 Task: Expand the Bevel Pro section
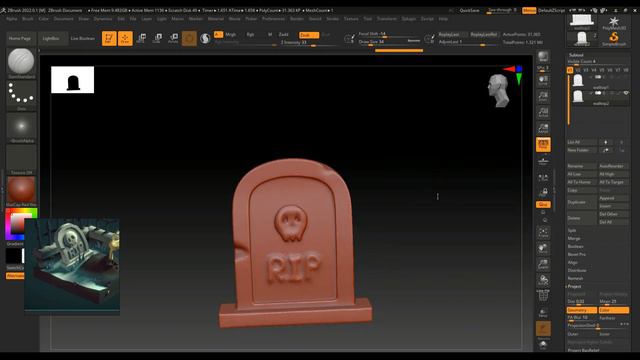577,254
